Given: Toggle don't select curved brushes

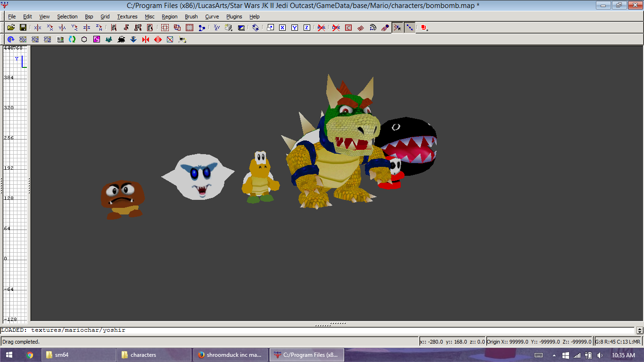Looking at the screenshot, I should [x=336, y=28].
